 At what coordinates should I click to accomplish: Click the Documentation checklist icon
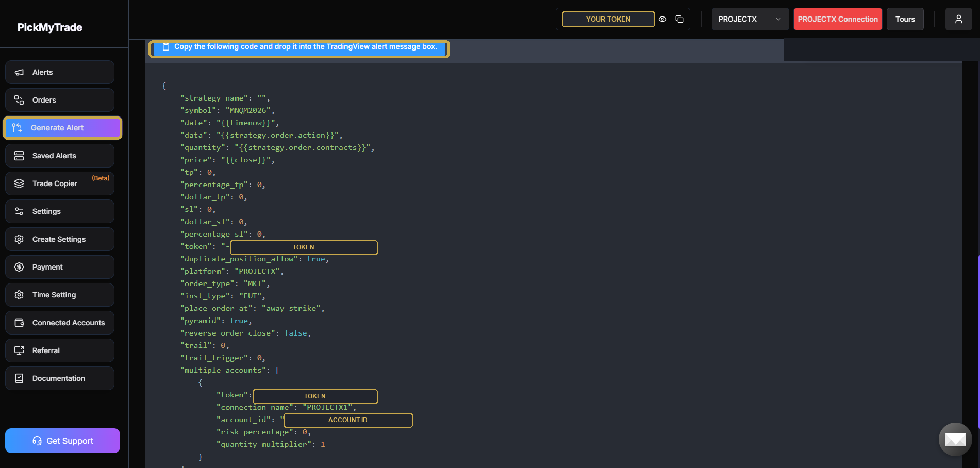[x=19, y=378]
